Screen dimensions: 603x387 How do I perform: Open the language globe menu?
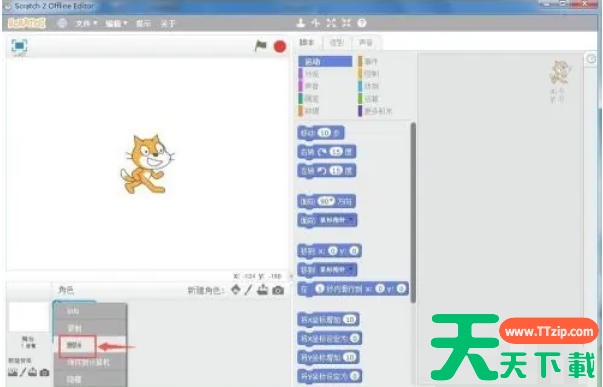coord(62,23)
